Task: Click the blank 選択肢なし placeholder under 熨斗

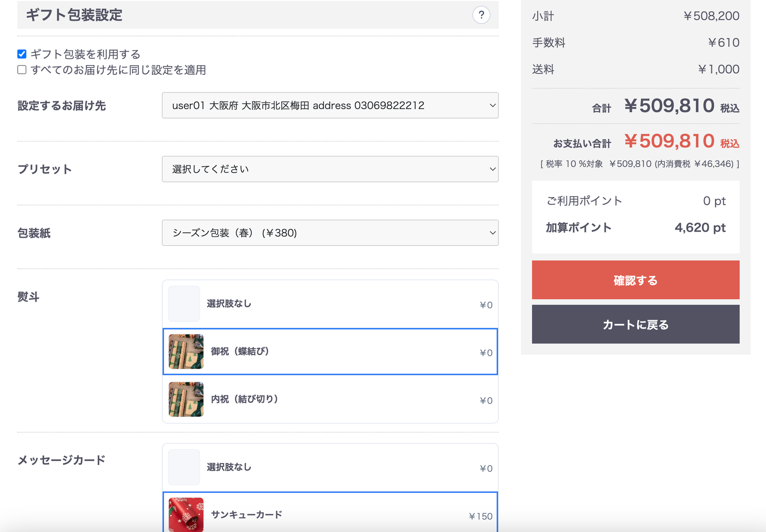Action: click(183, 303)
